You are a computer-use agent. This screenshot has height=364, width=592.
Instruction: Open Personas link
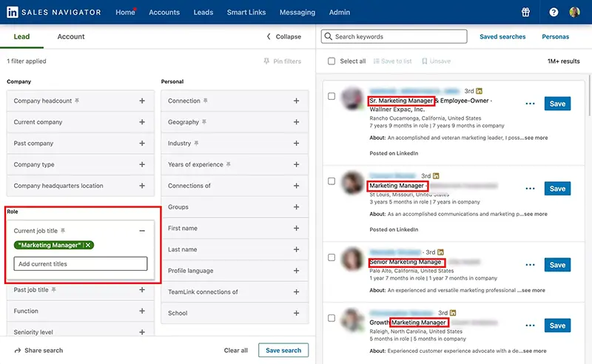click(556, 37)
